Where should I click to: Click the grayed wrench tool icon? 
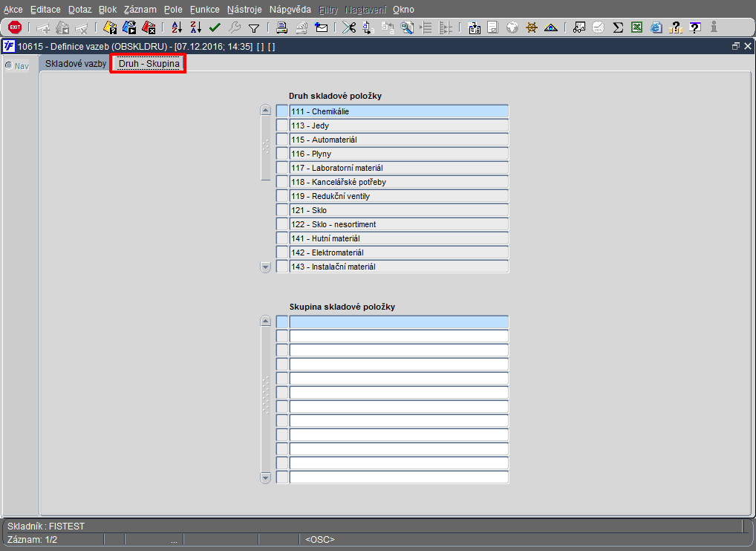click(x=235, y=27)
